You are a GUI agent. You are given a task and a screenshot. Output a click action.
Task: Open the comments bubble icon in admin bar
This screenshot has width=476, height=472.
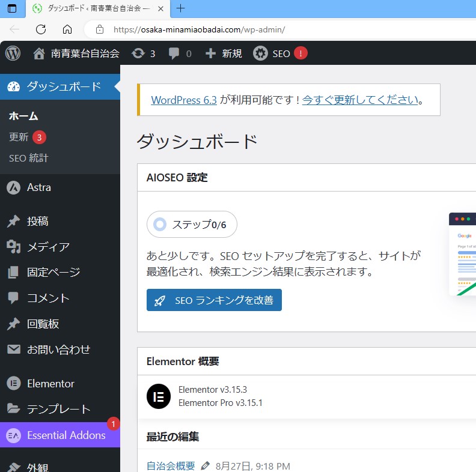coord(174,53)
